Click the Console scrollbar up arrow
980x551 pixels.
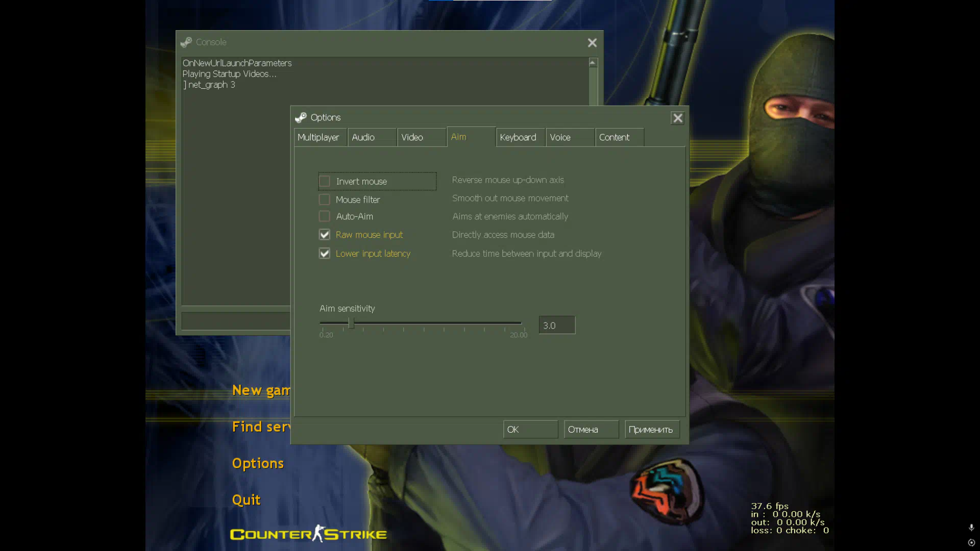click(593, 63)
